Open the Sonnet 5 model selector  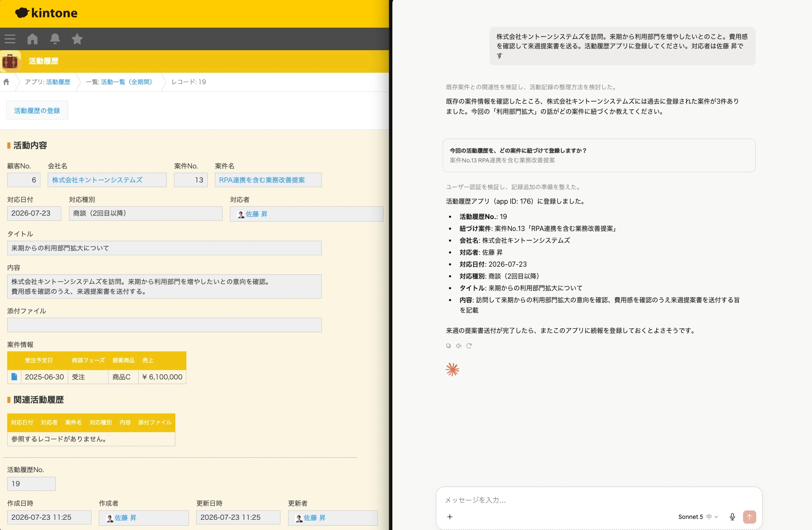tap(698, 517)
